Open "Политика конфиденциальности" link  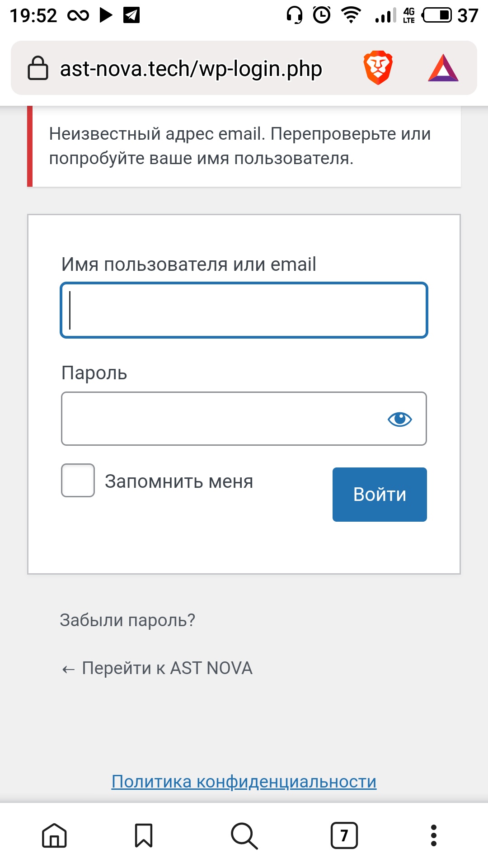pyautogui.click(x=244, y=781)
